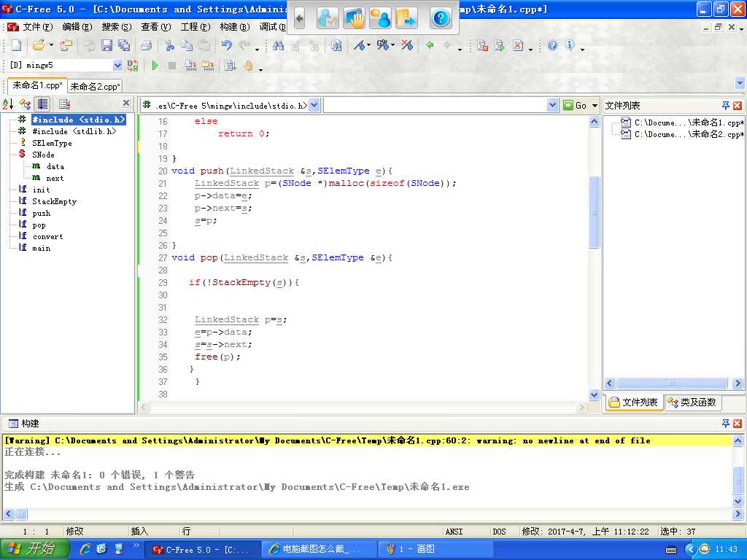Click the Build icon after Compile
The width and height of the screenshot is (747, 560).
tap(208, 66)
